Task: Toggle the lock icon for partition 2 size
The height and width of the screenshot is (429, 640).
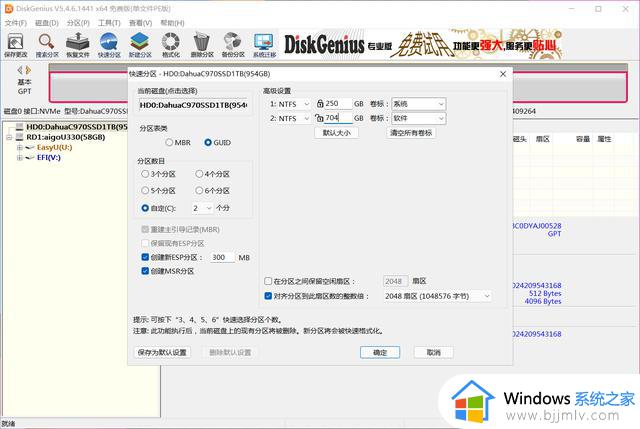Action: click(x=319, y=118)
